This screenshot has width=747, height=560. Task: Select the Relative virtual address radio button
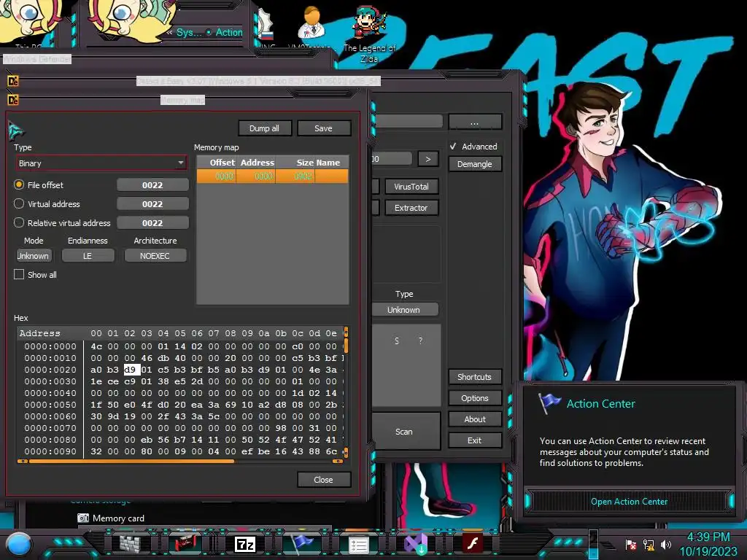click(19, 223)
